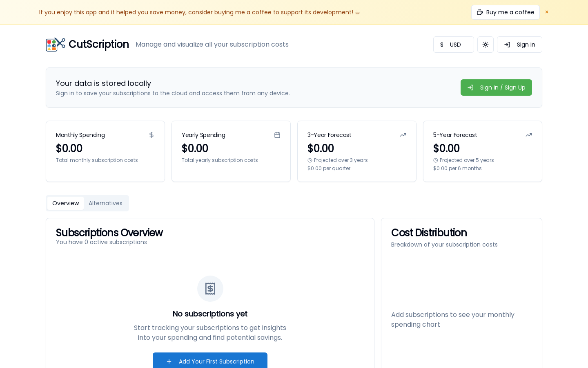Screen dimensions: 588x368
Task: Click Buy me a coffee button
Action: pos(506,12)
